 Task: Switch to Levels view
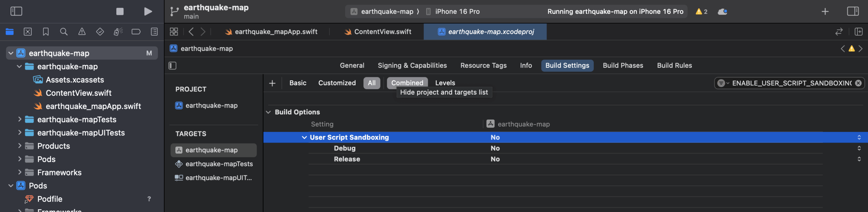click(445, 83)
